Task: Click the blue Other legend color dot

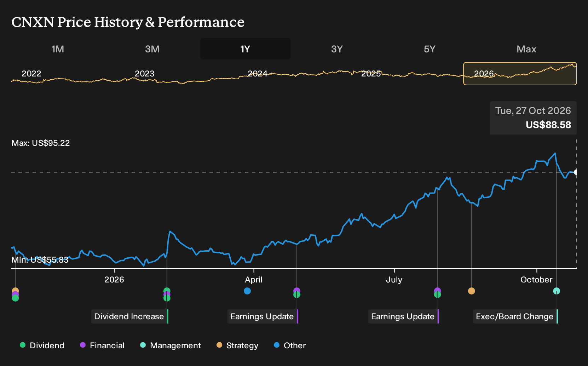Action: click(277, 345)
